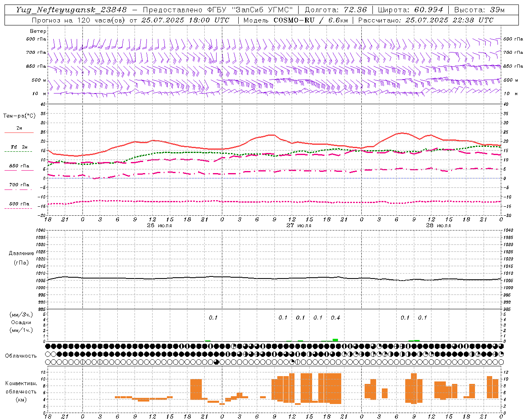Click the '0.4' precipitation amount value
Screen dimensions: 525x420
click(x=336, y=317)
